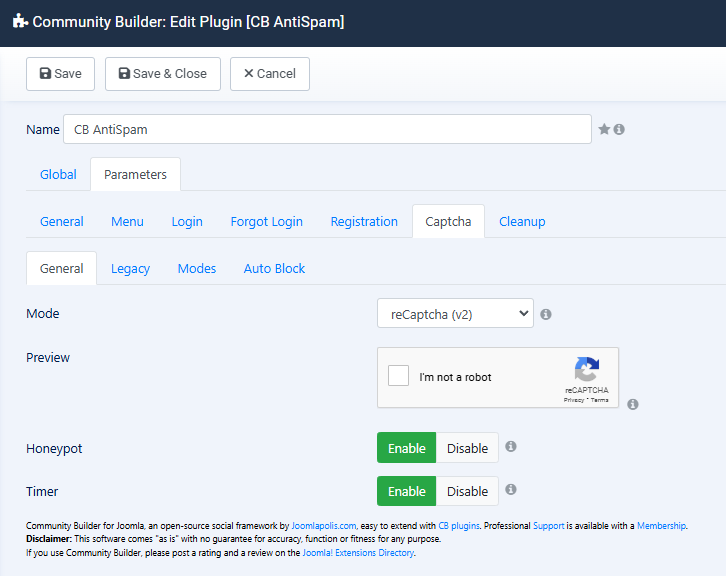Click the info icon beside the Name field star

619,129
